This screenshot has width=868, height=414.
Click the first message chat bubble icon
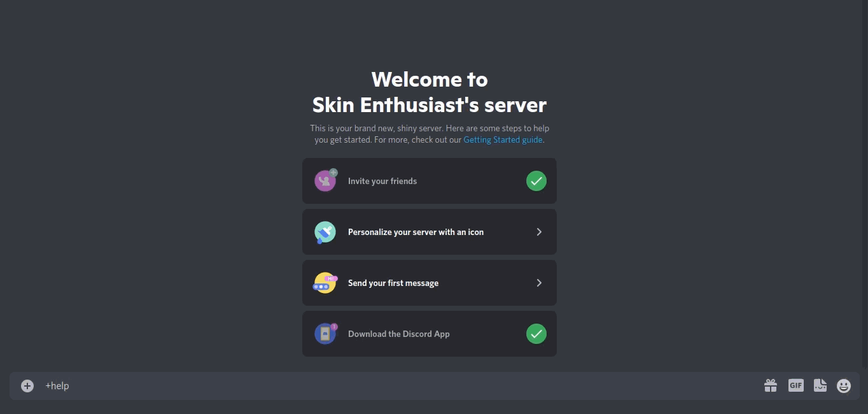325,282
